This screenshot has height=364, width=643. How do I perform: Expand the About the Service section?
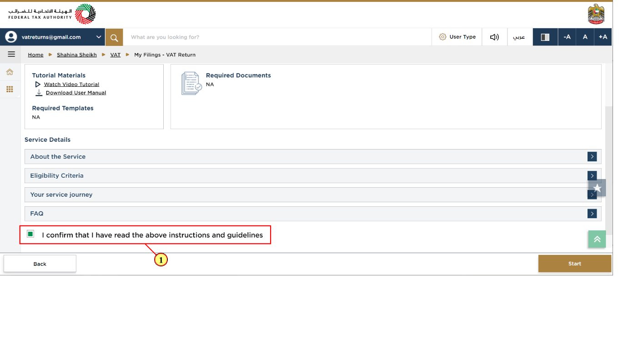pyautogui.click(x=313, y=156)
